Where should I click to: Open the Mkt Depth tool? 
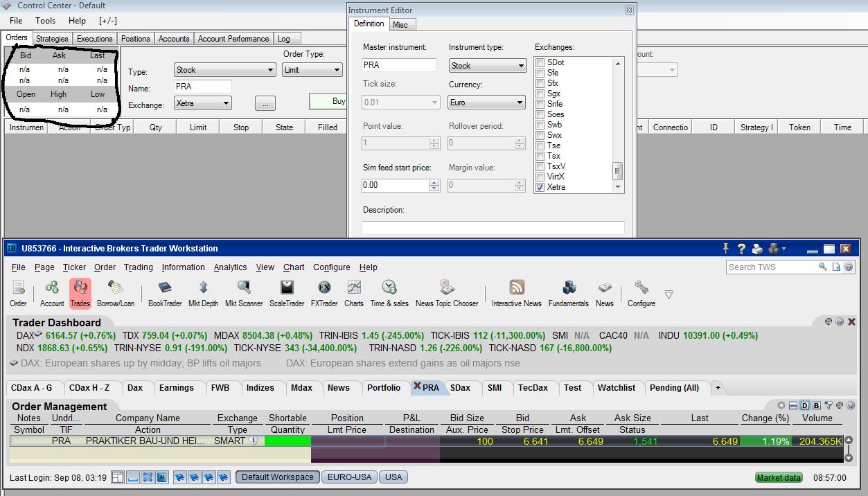pyautogui.click(x=203, y=293)
